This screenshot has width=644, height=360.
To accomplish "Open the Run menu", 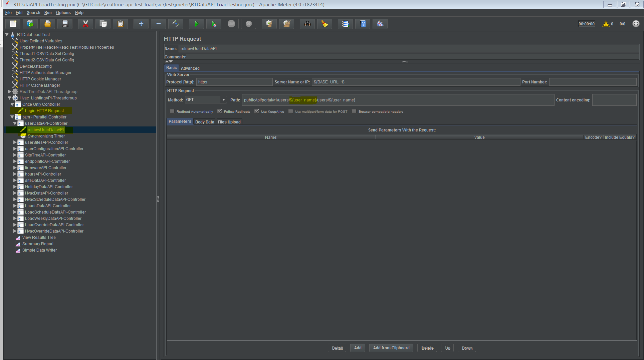I will click(48, 13).
